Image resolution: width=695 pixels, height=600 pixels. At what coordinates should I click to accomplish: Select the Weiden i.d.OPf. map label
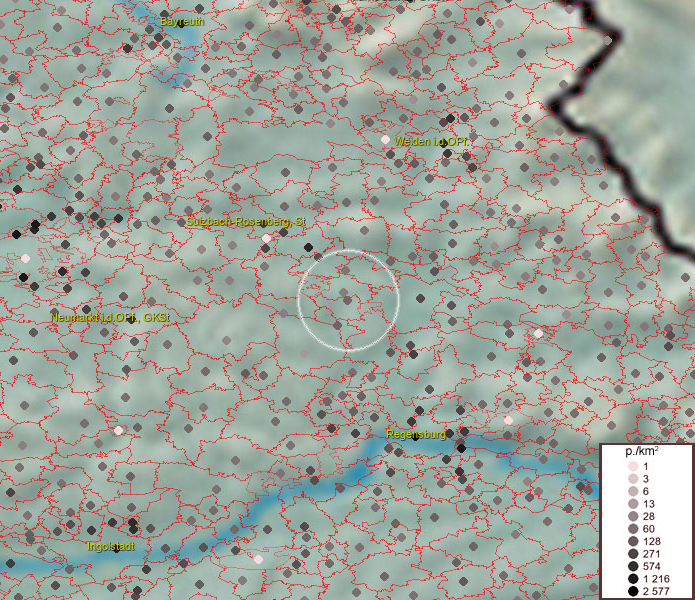431,143
